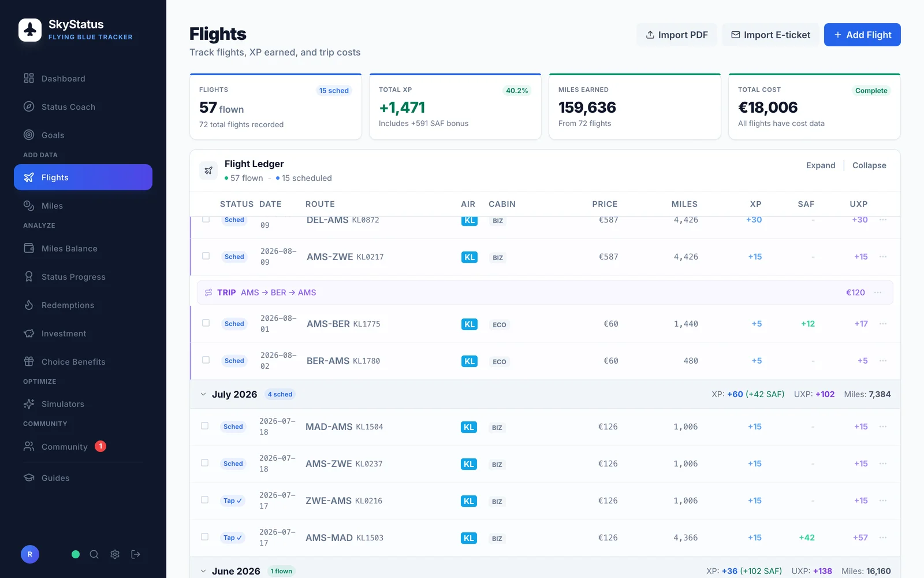The height and width of the screenshot is (578, 924).
Task: Click the 159,636 miles earned value
Action: coord(587,108)
